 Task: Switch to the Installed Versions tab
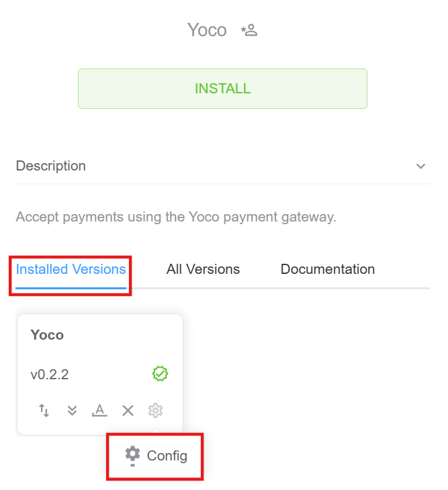(x=71, y=269)
